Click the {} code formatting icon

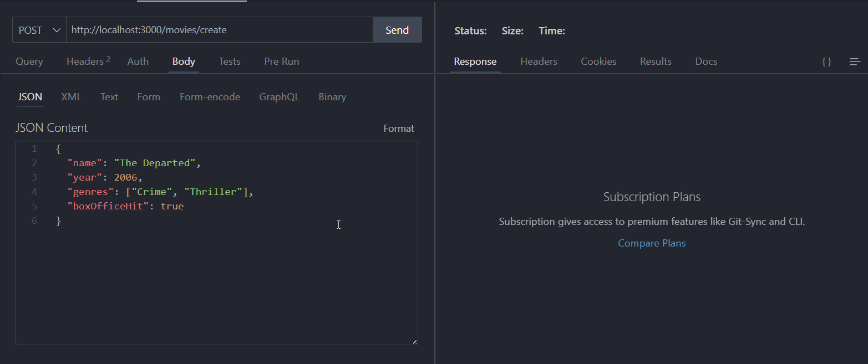826,61
